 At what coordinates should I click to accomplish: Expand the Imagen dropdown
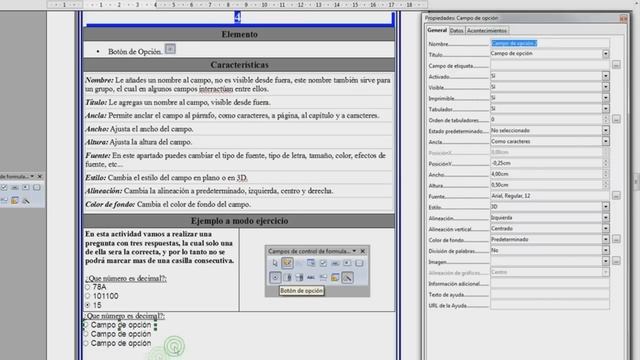pyautogui.click(x=606, y=261)
